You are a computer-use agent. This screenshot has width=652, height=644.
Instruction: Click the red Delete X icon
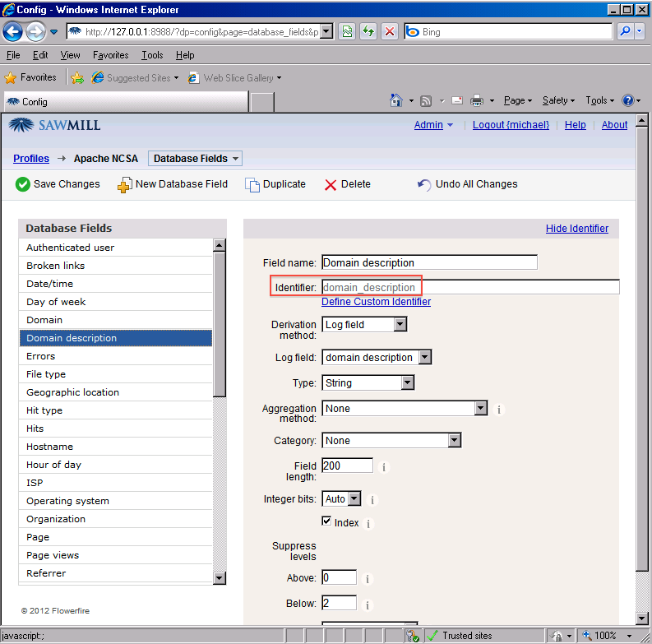(331, 185)
